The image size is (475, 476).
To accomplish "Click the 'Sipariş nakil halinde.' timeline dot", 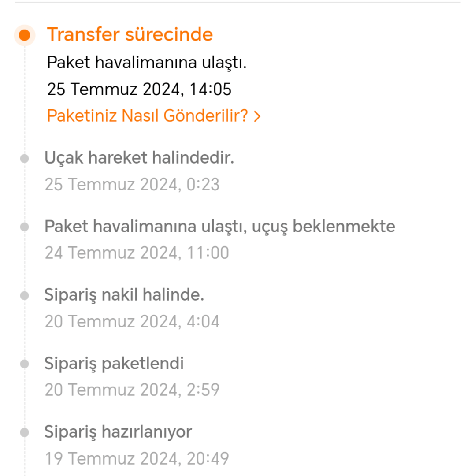I will (x=25, y=295).
